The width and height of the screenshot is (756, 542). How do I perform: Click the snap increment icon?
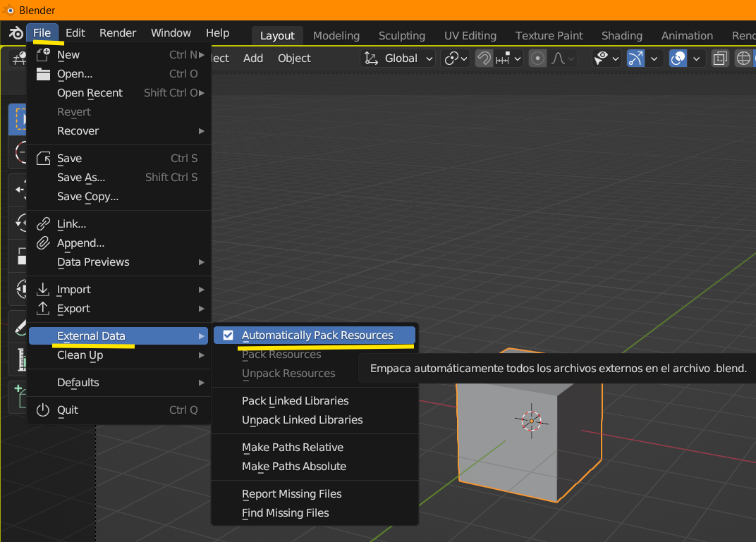click(503, 58)
